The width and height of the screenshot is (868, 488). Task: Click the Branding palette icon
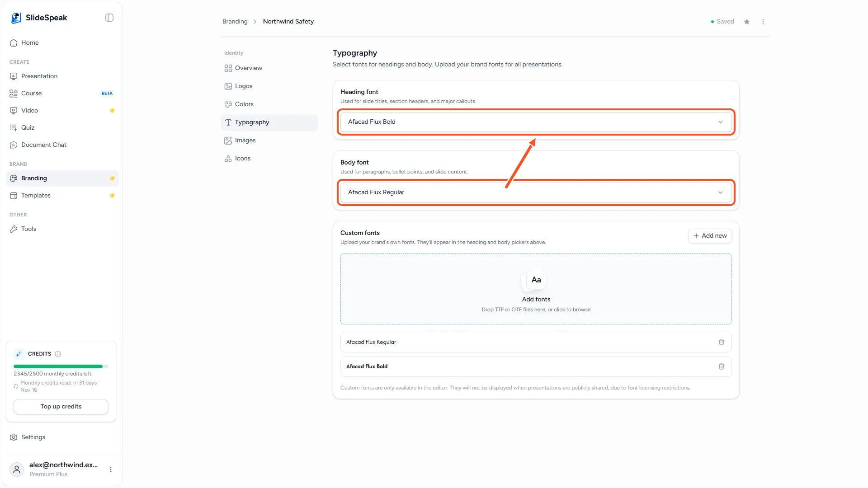pyautogui.click(x=14, y=178)
